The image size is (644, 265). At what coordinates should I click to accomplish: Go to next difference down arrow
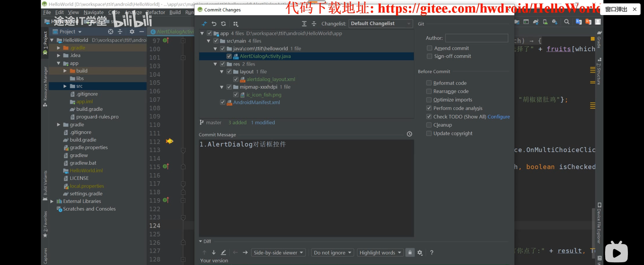pyautogui.click(x=214, y=252)
